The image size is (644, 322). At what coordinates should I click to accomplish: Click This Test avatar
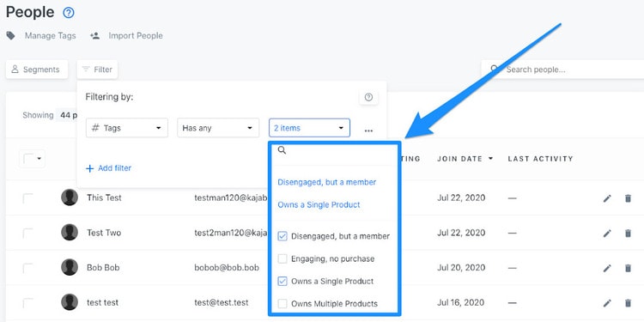pyautogui.click(x=70, y=197)
